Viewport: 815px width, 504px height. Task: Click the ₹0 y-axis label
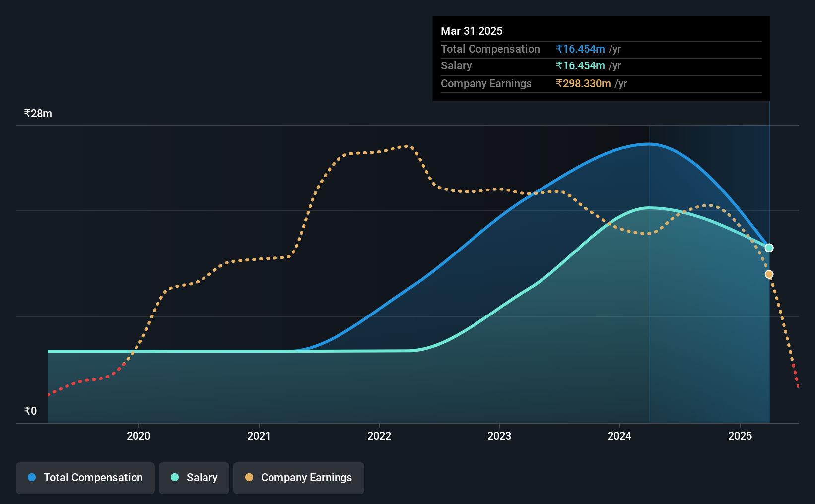pyautogui.click(x=30, y=411)
